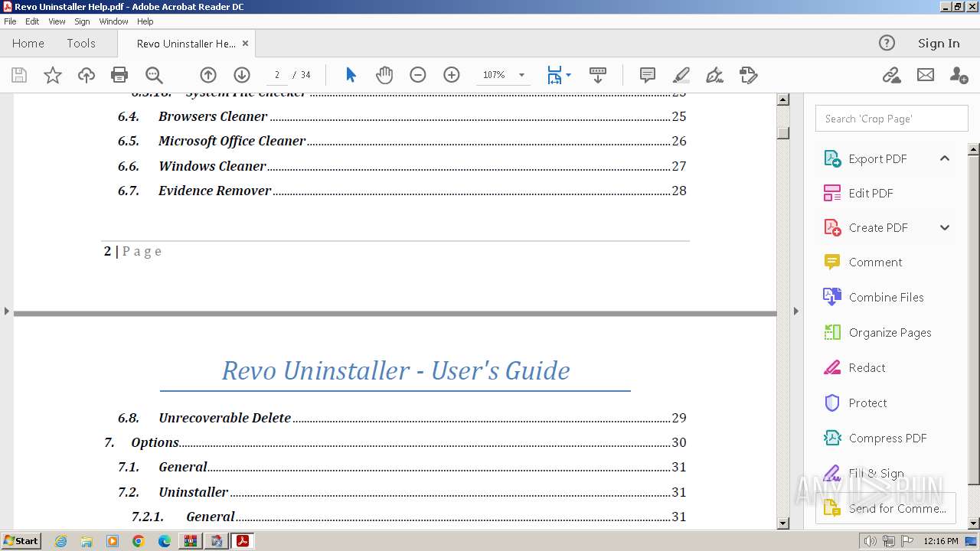Image resolution: width=980 pixels, height=551 pixels.
Task: Open the zoom level dropdown
Action: coord(521,75)
